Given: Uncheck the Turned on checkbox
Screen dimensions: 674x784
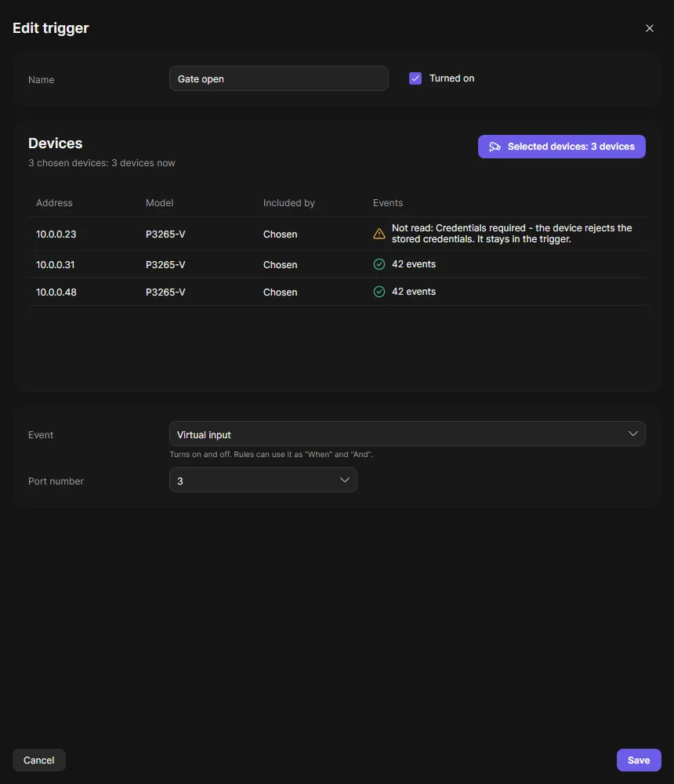Looking at the screenshot, I should click(x=415, y=78).
